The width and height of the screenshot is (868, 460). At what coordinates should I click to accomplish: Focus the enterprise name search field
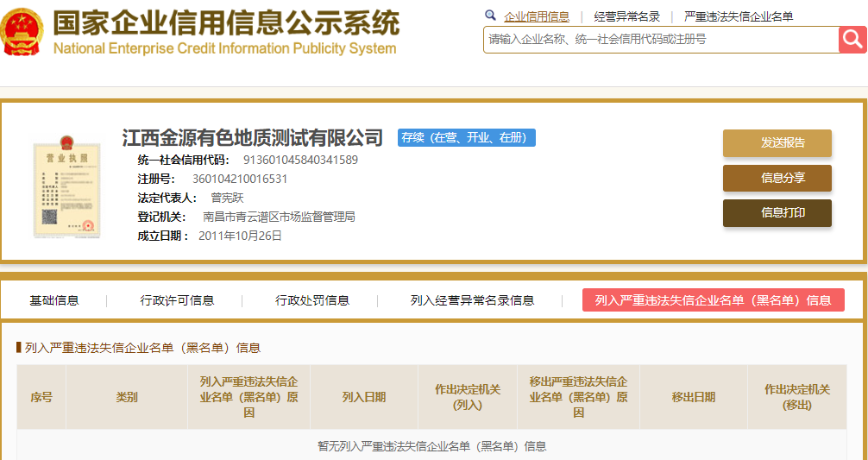[662, 40]
